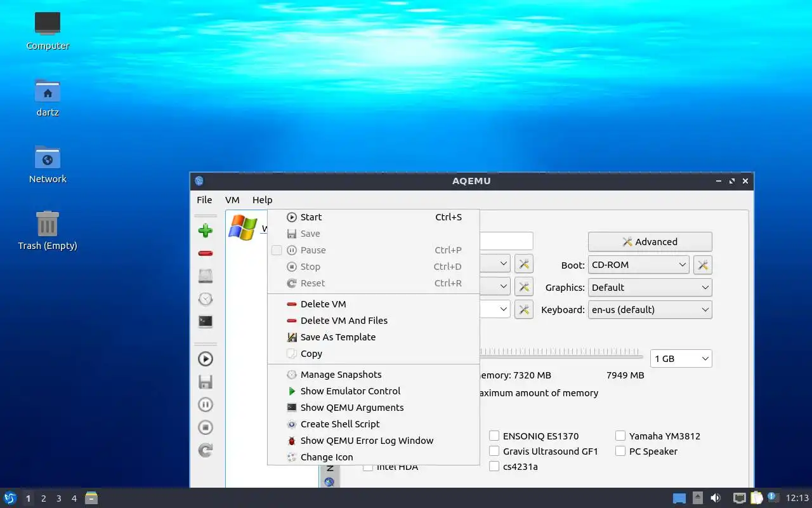The image size is (812, 508).
Task: Click the play Start icon in left toolbar
Action: (x=205, y=359)
